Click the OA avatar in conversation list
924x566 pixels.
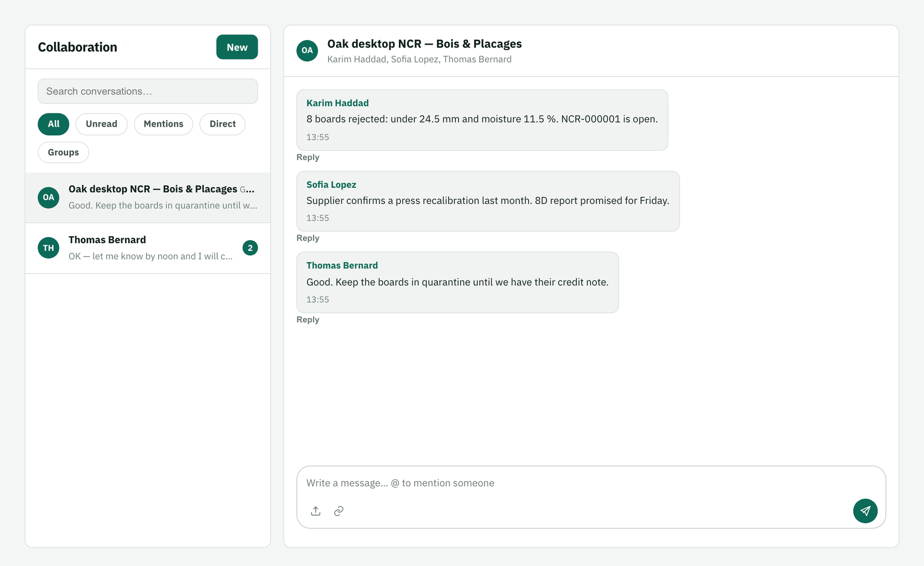coord(48,198)
